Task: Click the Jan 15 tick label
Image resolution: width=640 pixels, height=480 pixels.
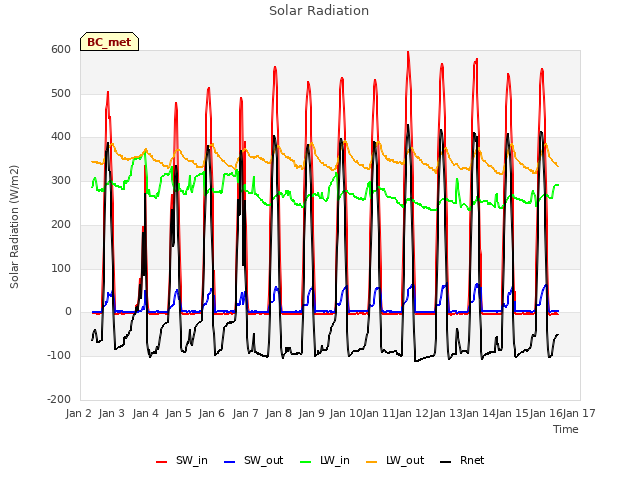Action: [512, 413]
